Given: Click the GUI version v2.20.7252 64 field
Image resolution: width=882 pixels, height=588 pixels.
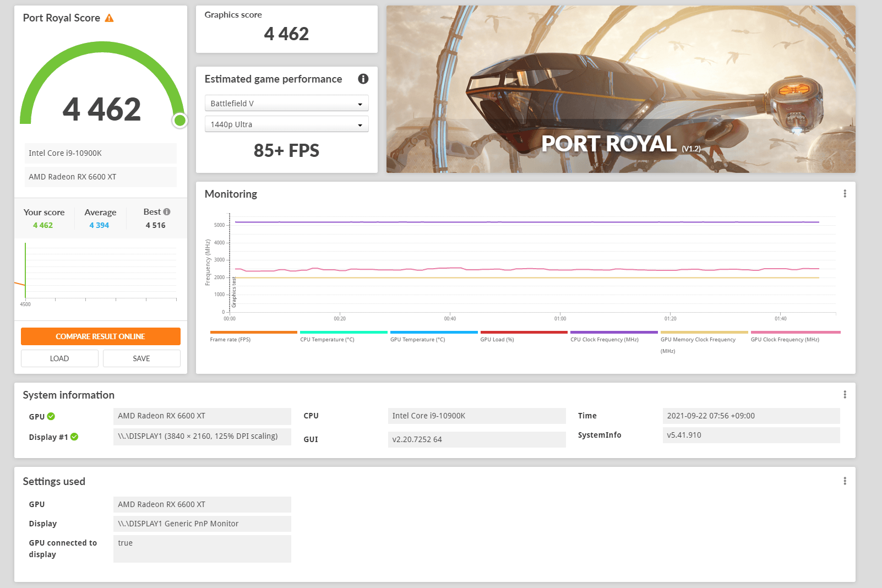Looking at the screenshot, I should click(x=477, y=439).
